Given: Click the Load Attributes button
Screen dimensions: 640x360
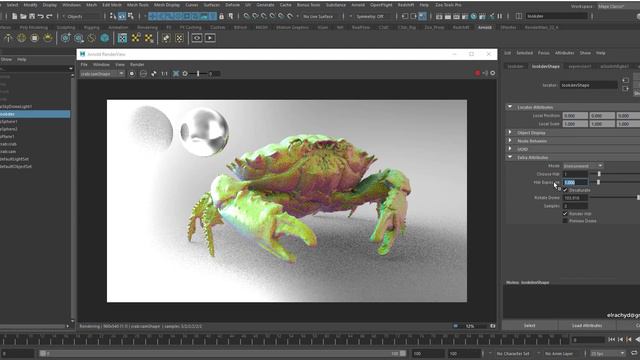Looking at the screenshot, I should [x=587, y=325].
